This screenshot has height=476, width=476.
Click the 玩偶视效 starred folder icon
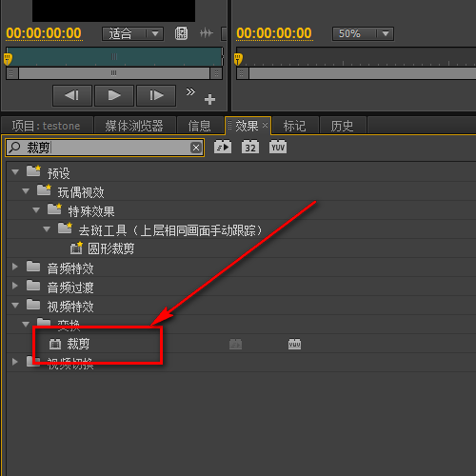click(44, 189)
